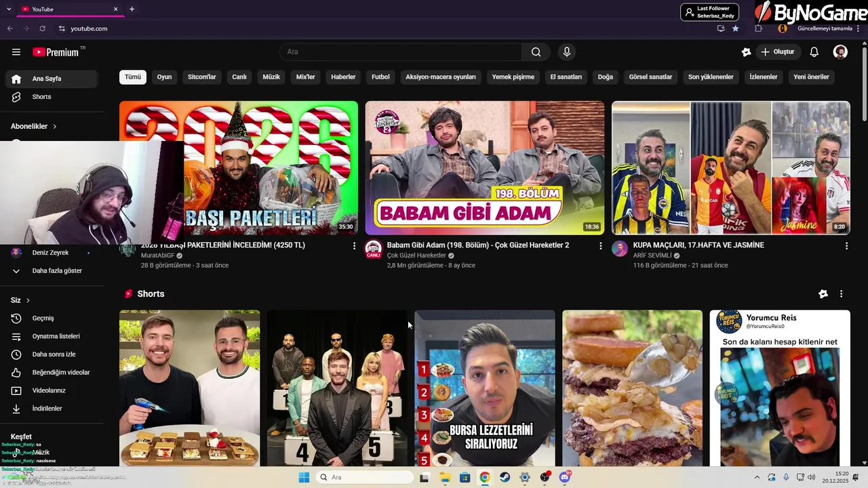Go back in browser history
This screenshot has width=868, height=488.
click(x=10, y=28)
